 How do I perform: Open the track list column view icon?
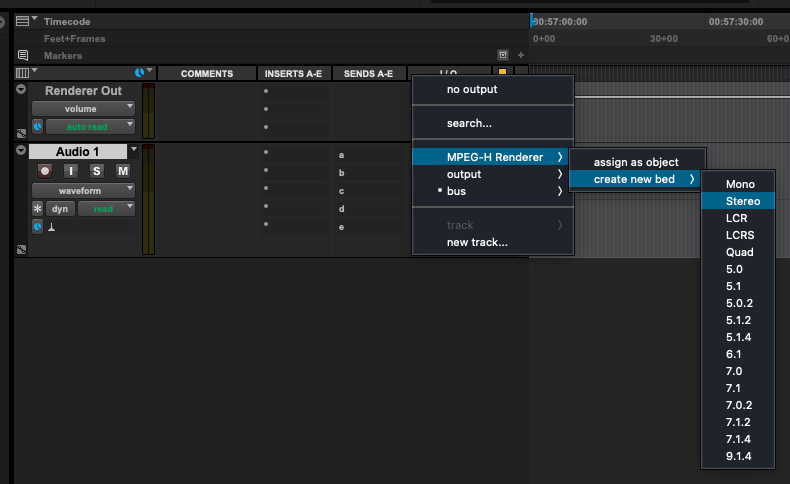23,73
